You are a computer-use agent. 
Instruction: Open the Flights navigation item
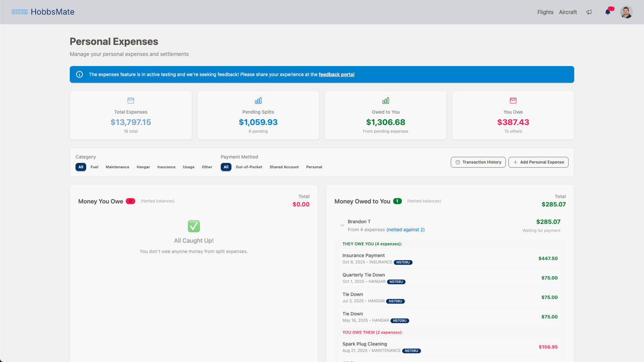545,12
